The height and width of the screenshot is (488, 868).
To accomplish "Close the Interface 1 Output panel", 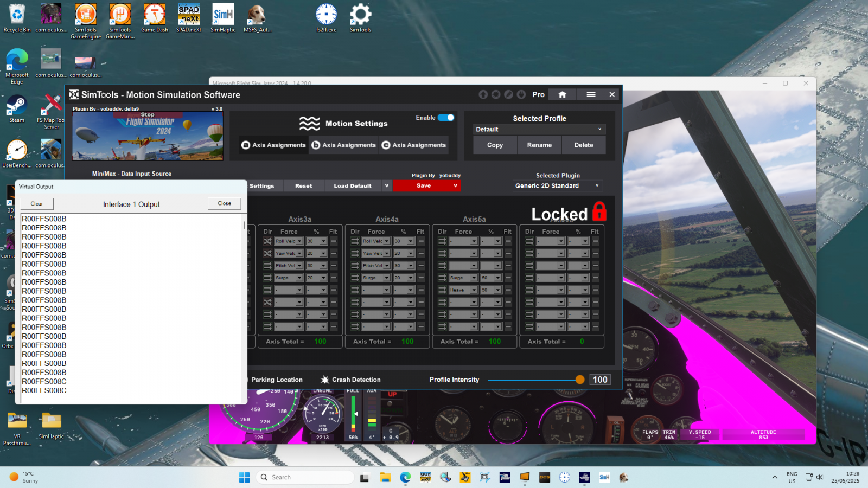I will [x=225, y=203].
